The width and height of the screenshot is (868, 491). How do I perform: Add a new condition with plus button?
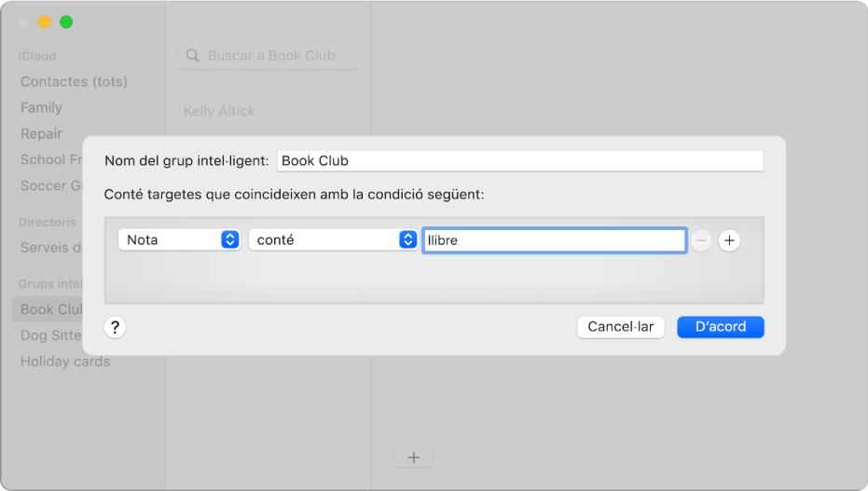[x=730, y=240]
